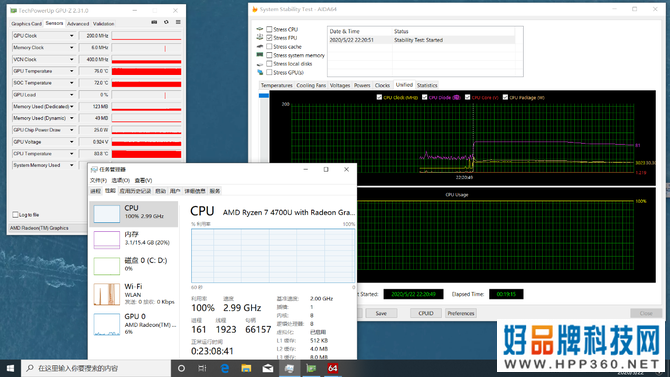The image size is (670, 377).
Task: Expand the VCN Clock sensor dropdown
Action: pyautogui.click(x=71, y=59)
